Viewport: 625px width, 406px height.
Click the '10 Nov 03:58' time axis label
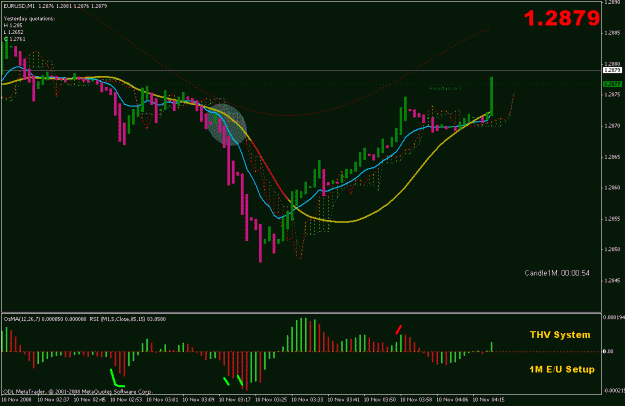click(416, 400)
